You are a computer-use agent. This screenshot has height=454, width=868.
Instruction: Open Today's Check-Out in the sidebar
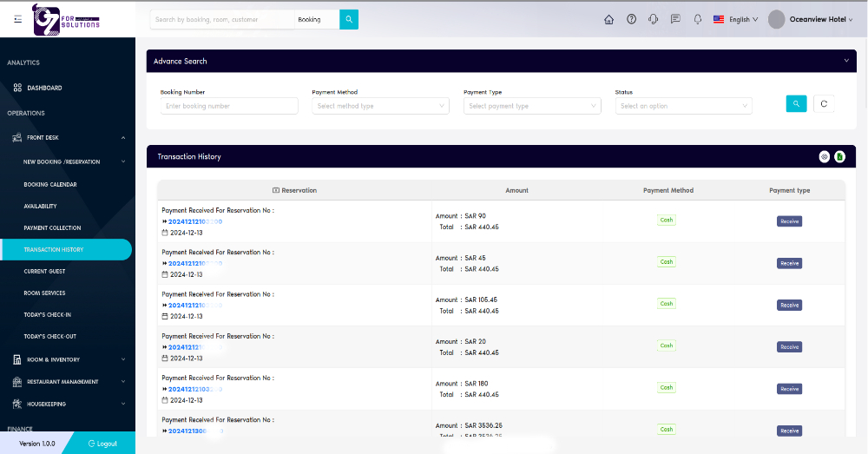pos(49,336)
